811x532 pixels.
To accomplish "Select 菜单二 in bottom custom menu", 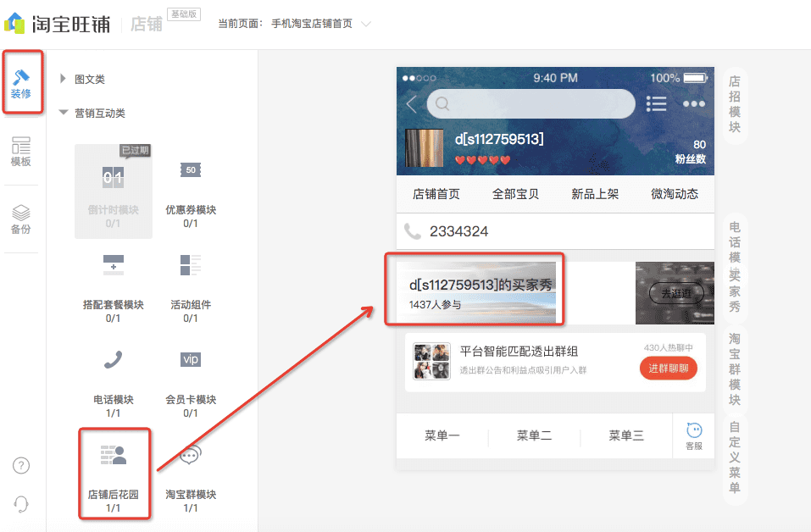I will (x=534, y=435).
